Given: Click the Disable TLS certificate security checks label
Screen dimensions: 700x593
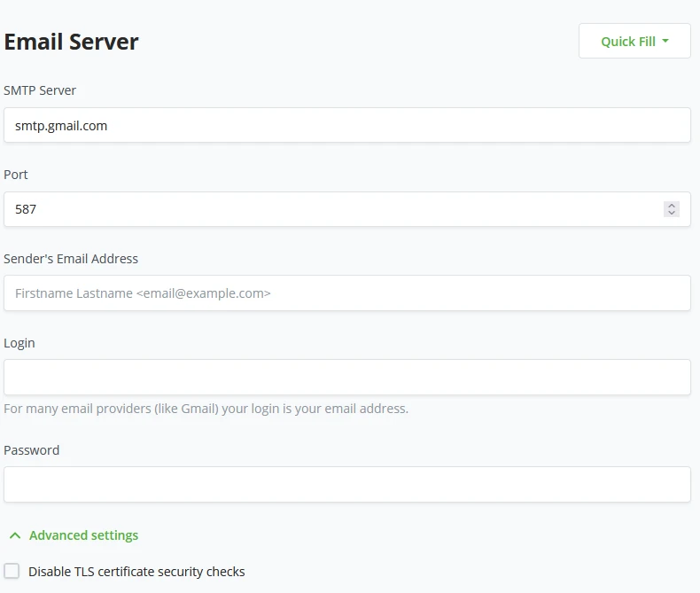Looking at the screenshot, I should tap(136, 572).
